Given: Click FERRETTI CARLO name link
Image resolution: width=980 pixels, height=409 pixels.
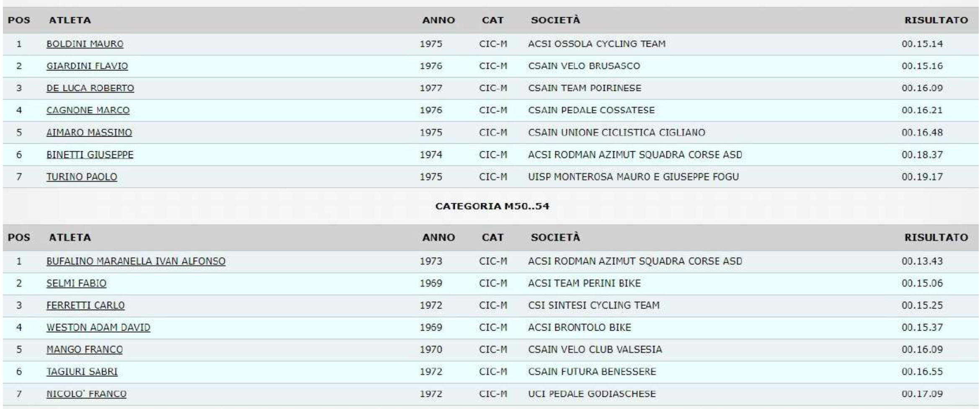Looking at the screenshot, I should pyautogui.click(x=85, y=306).
